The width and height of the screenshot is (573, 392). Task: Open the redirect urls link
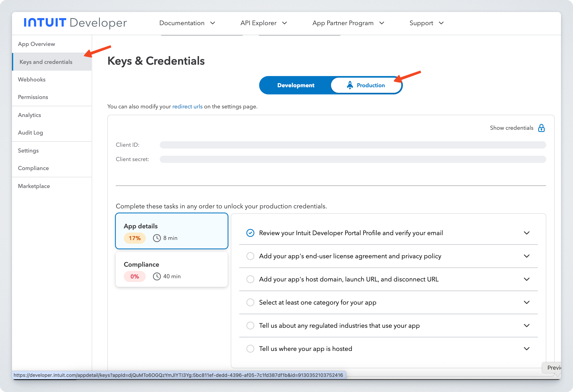[x=187, y=107]
